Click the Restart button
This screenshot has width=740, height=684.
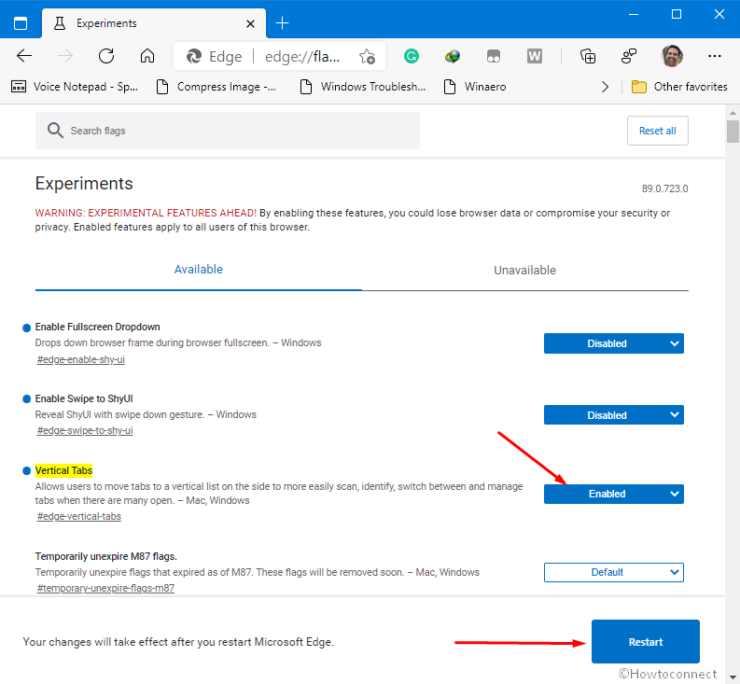[645, 642]
